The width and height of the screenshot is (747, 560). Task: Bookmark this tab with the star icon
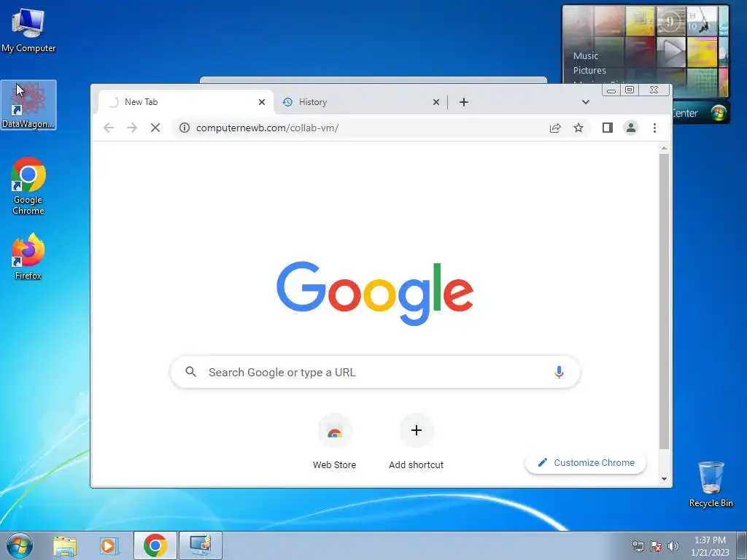578,128
